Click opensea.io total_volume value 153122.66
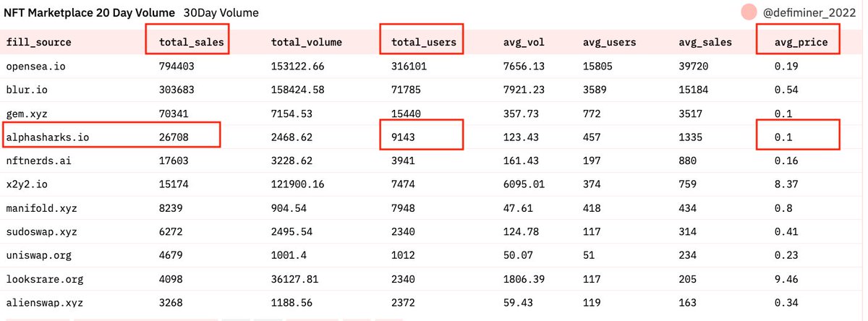 (298, 67)
